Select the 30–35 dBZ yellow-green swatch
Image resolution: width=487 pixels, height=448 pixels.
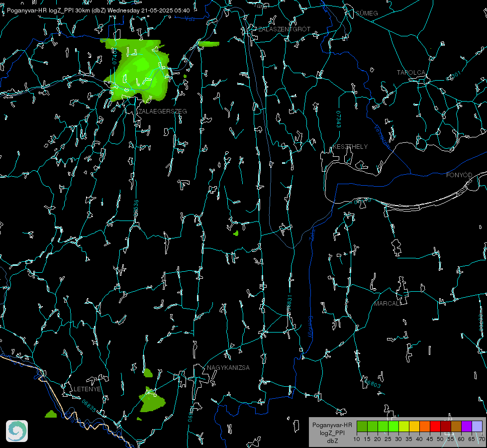pyautogui.click(x=404, y=426)
